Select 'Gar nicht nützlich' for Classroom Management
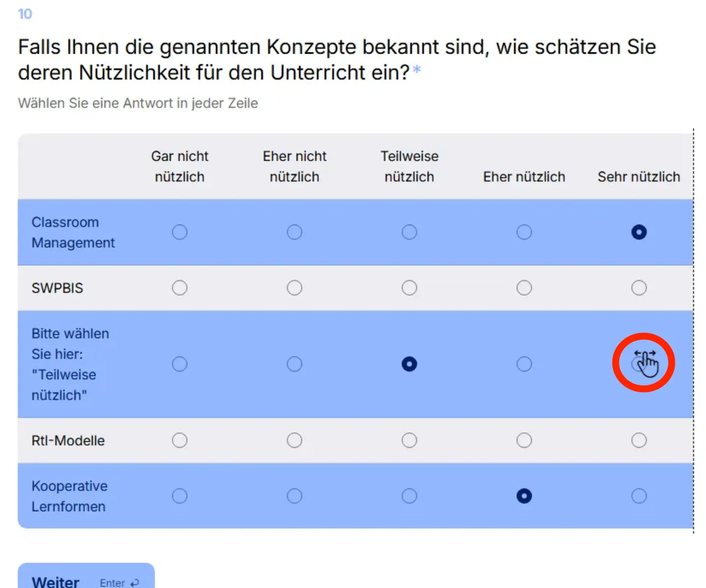 point(179,232)
